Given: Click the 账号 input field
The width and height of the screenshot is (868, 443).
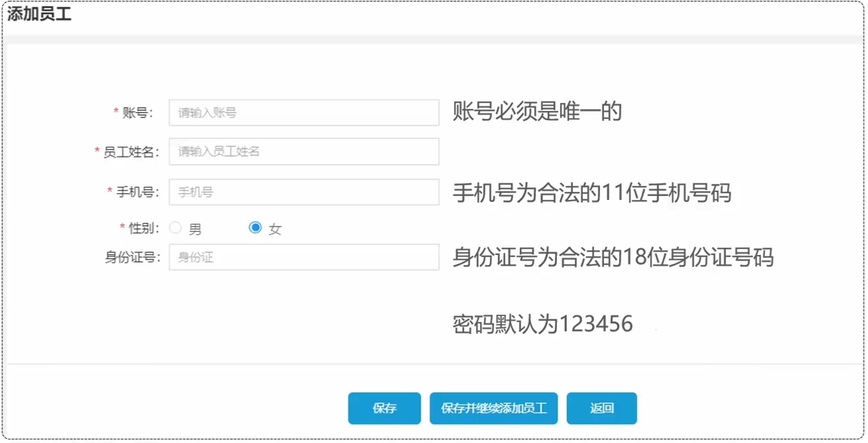Looking at the screenshot, I should pos(304,113).
